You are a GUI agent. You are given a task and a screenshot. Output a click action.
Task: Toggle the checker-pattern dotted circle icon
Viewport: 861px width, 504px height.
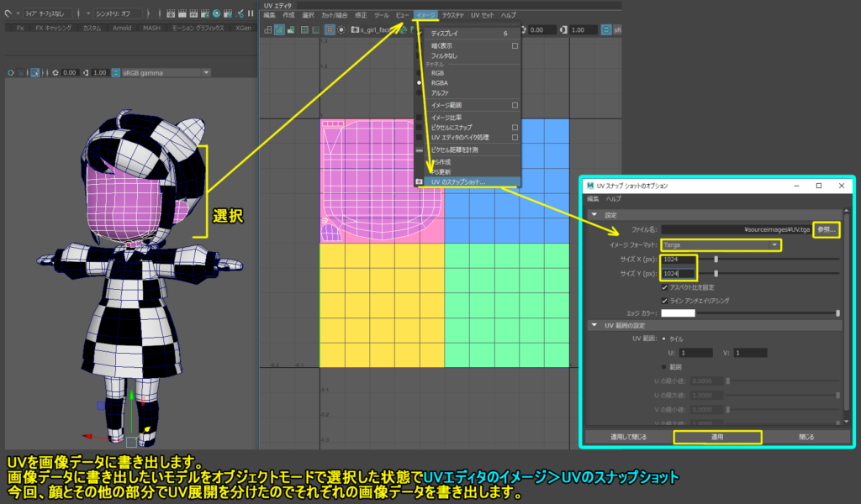[x=341, y=29]
